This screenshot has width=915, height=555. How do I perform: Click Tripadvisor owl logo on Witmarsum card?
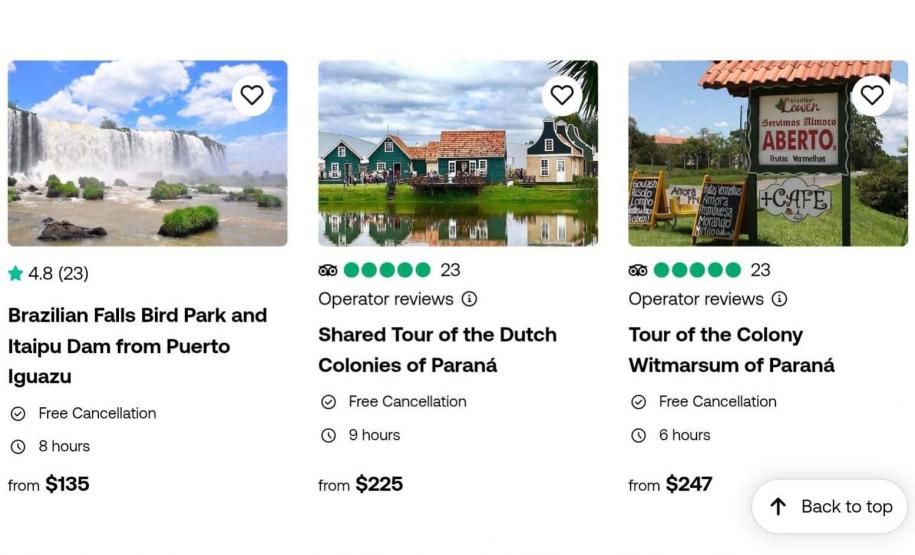pos(638,270)
